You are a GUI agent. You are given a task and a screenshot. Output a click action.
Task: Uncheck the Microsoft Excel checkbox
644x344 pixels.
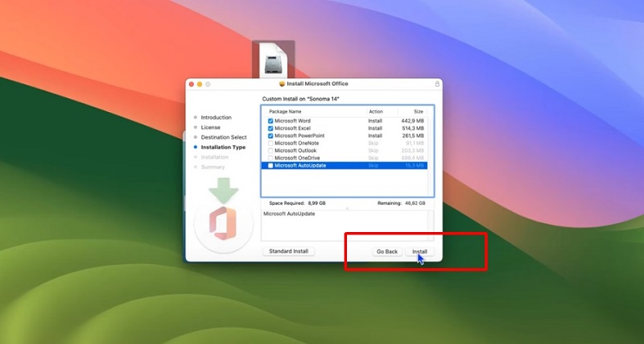(x=270, y=128)
